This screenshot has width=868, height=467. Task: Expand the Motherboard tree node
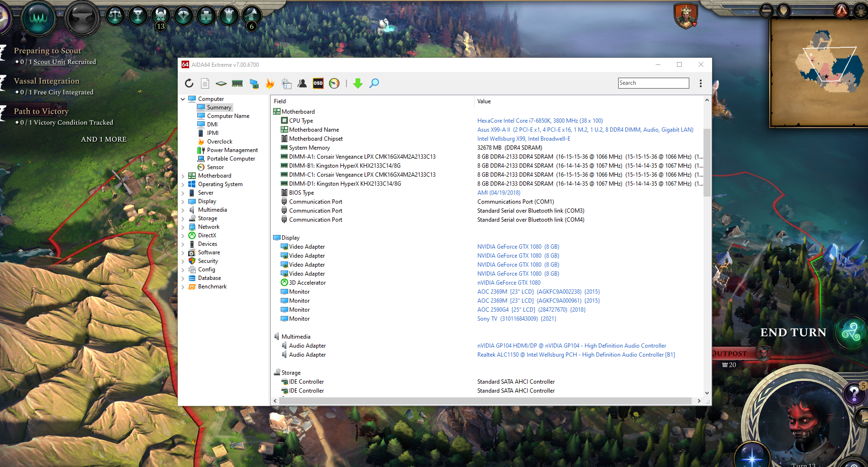[183, 176]
